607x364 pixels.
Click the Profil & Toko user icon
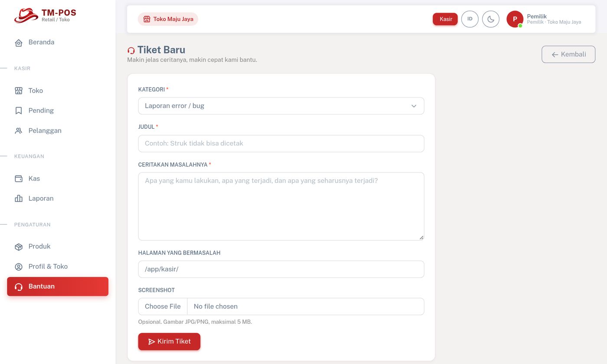[19, 266]
